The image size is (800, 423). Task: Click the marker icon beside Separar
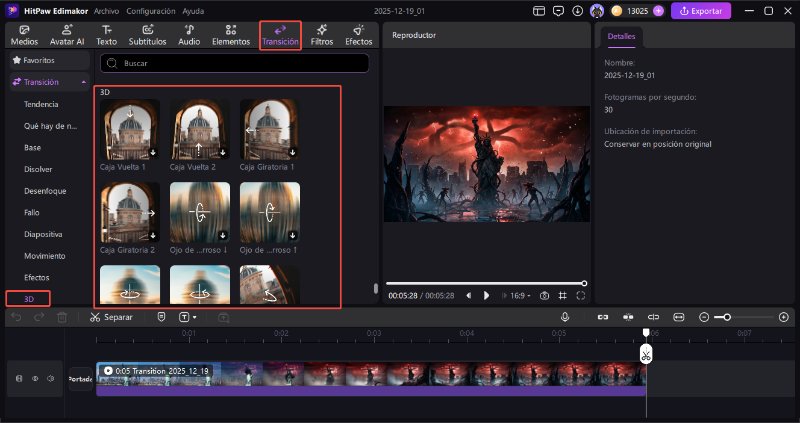click(161, 317)
